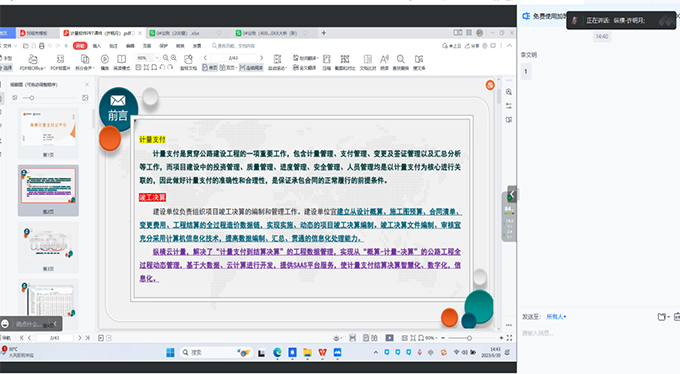Click the zoom out magnifier icon

[166, 57]
